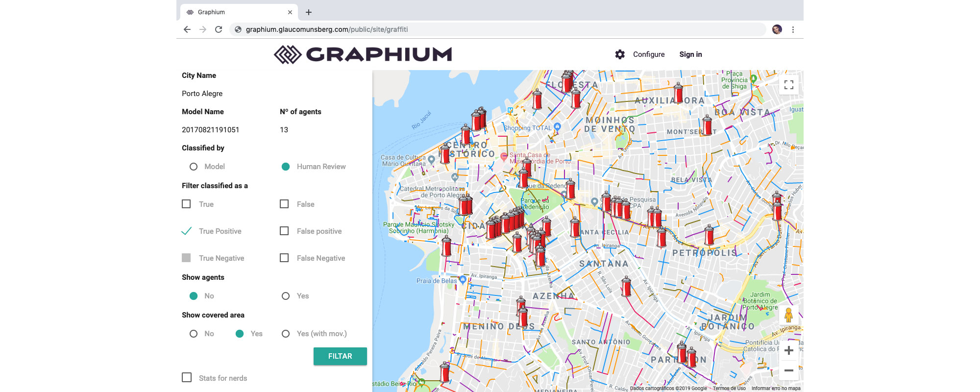
Task: Open the browser profile avatar
Action: pos(777,29)
